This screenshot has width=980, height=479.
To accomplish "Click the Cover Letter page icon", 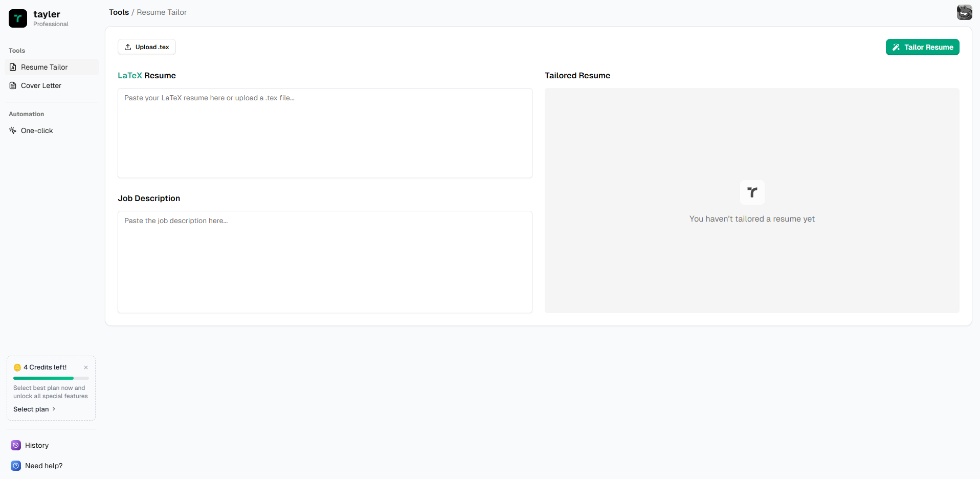I will [x=13, y=85].
